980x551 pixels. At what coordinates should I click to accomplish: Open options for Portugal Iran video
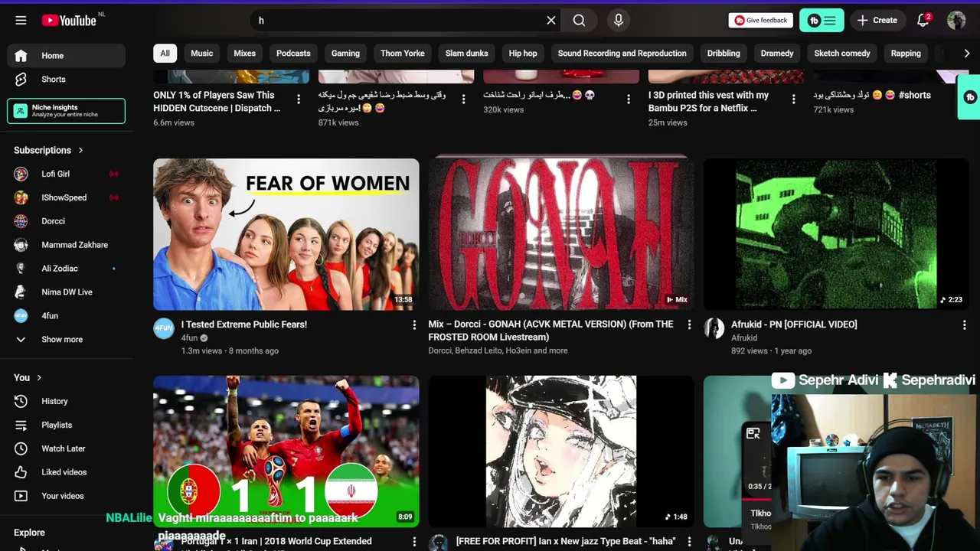click(x=414, y=542)
